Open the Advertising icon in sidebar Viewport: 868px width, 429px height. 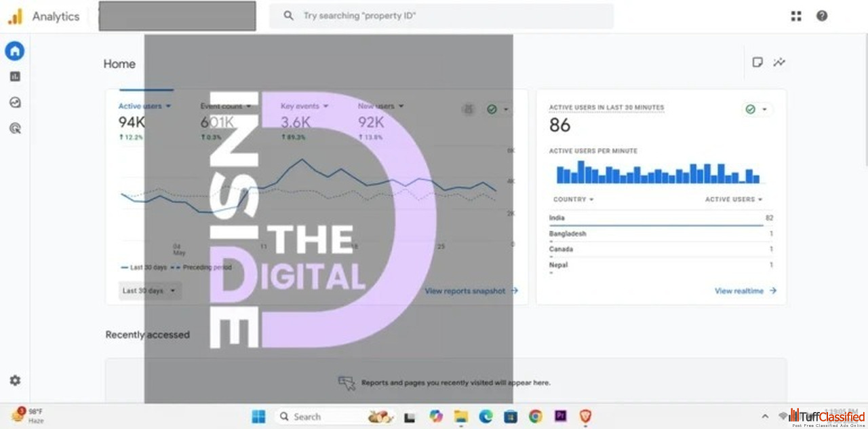14,128
